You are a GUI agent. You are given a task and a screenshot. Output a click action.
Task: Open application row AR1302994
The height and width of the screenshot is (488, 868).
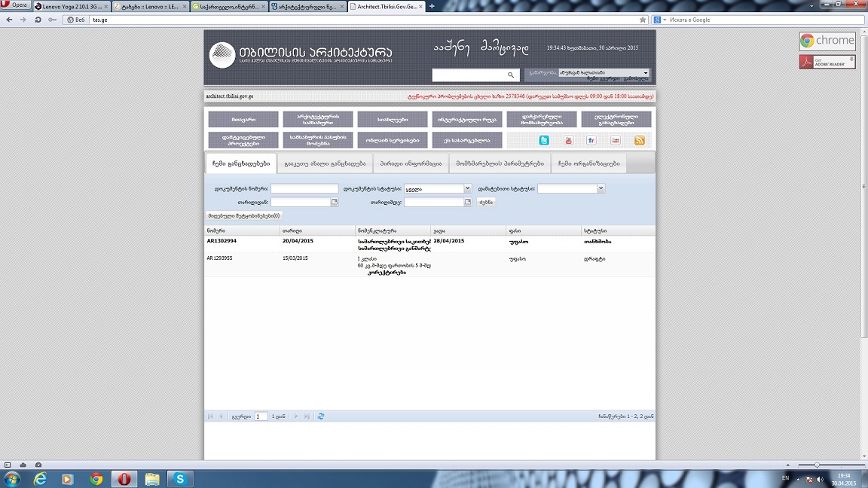(x=222, y=241)
